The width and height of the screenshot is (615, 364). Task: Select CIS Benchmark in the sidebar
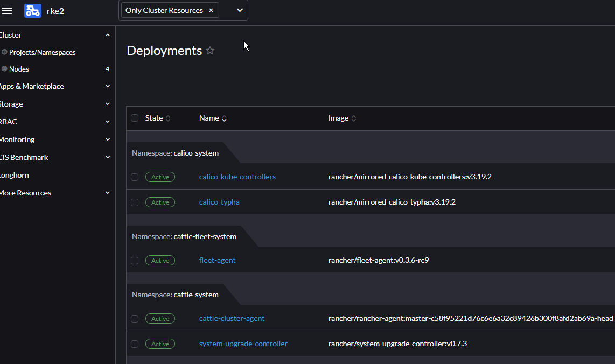tap(25, 157)
